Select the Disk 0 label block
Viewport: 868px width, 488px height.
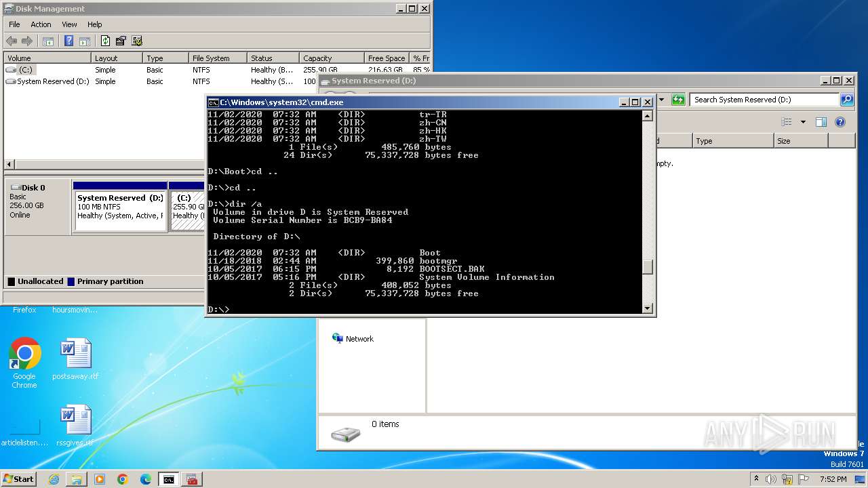(x=37, y=207)
